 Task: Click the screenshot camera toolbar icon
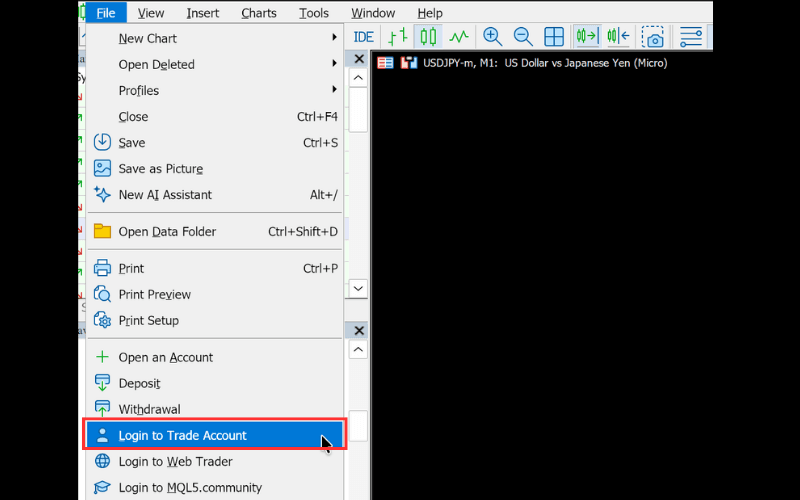tap(653, 37)
